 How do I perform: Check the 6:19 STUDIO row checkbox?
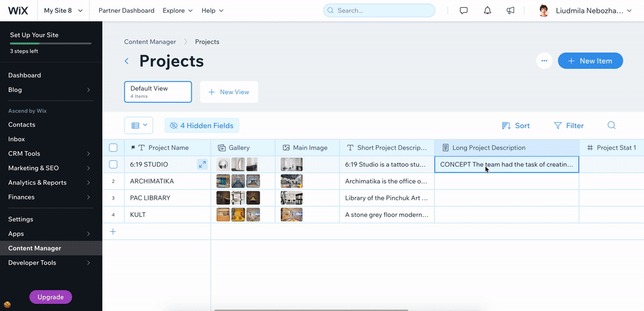click(x=113, y=164)
